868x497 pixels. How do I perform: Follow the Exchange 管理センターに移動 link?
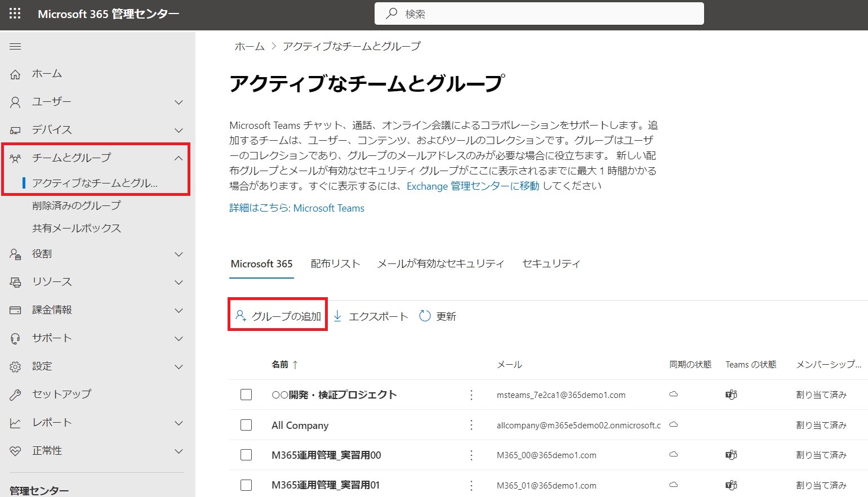473,186
